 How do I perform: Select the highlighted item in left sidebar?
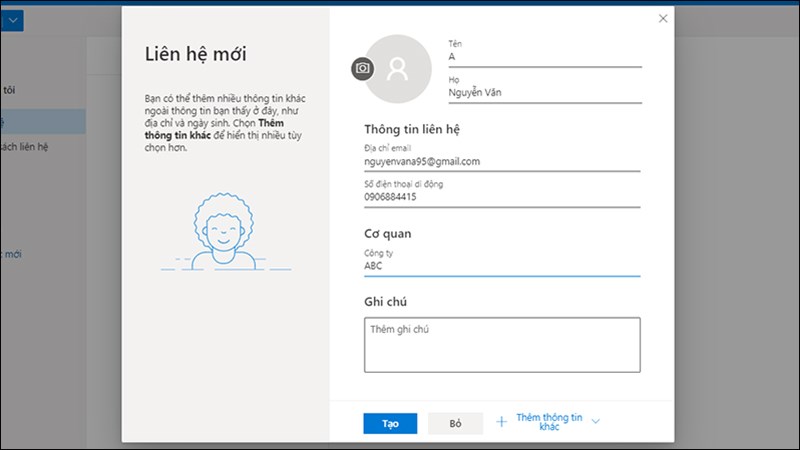pos(10,121)
